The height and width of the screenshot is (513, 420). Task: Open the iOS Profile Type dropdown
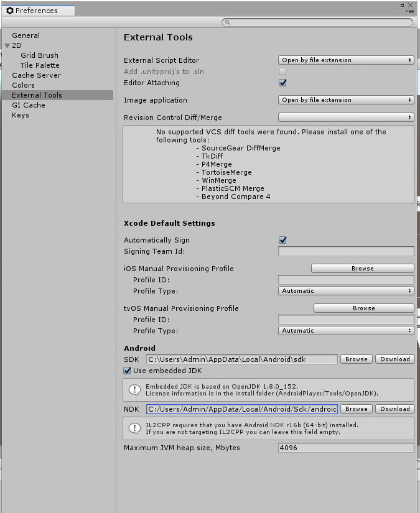click(x=345, y=291)
